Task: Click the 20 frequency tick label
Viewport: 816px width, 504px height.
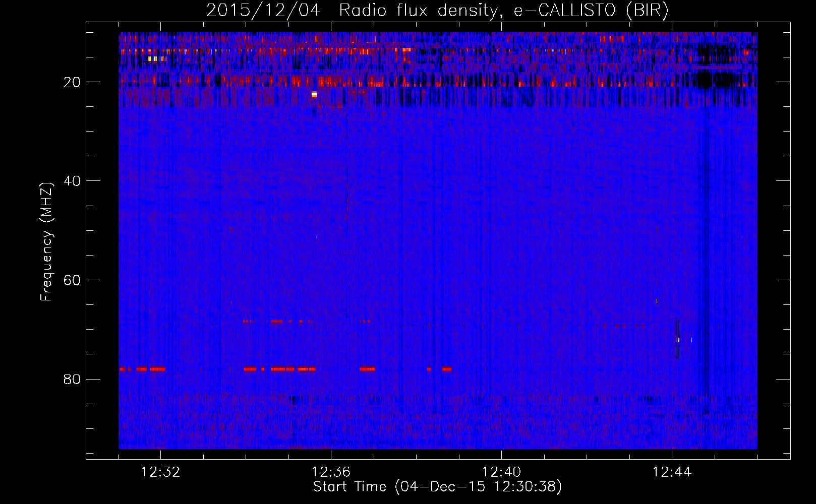Action: pyautogui.click(x=72, y=82)
